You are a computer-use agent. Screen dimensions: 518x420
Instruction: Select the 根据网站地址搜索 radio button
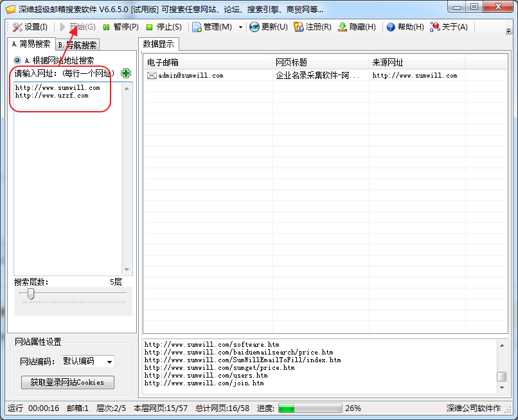[x=17, y=60]
